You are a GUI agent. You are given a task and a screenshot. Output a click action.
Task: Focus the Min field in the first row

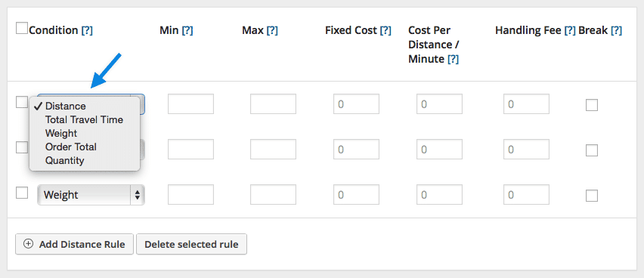point(190,104)
